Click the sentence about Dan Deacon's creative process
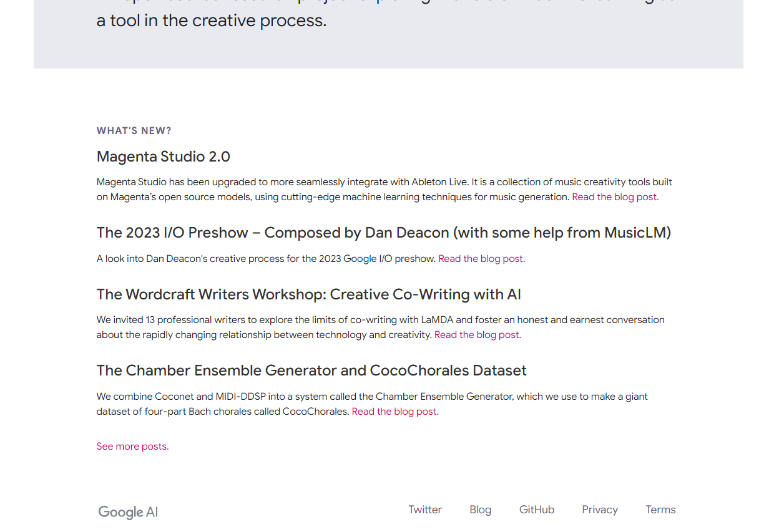 (267, 259)
